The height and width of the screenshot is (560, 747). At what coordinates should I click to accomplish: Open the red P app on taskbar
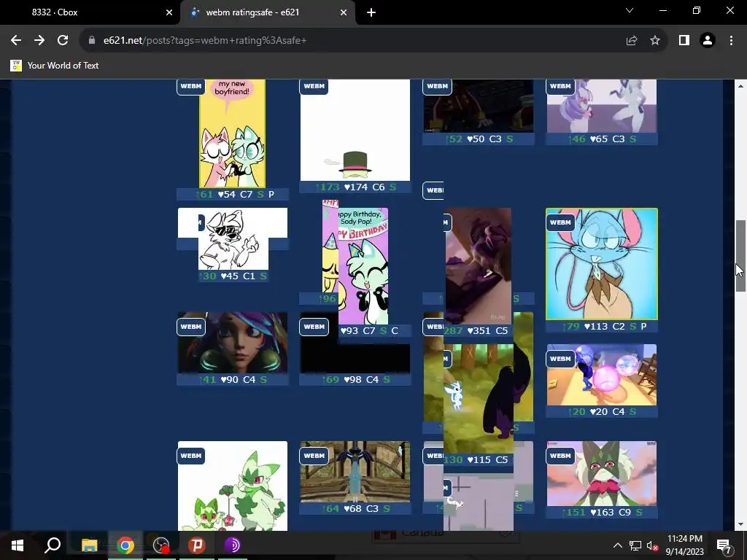(197, 545)
